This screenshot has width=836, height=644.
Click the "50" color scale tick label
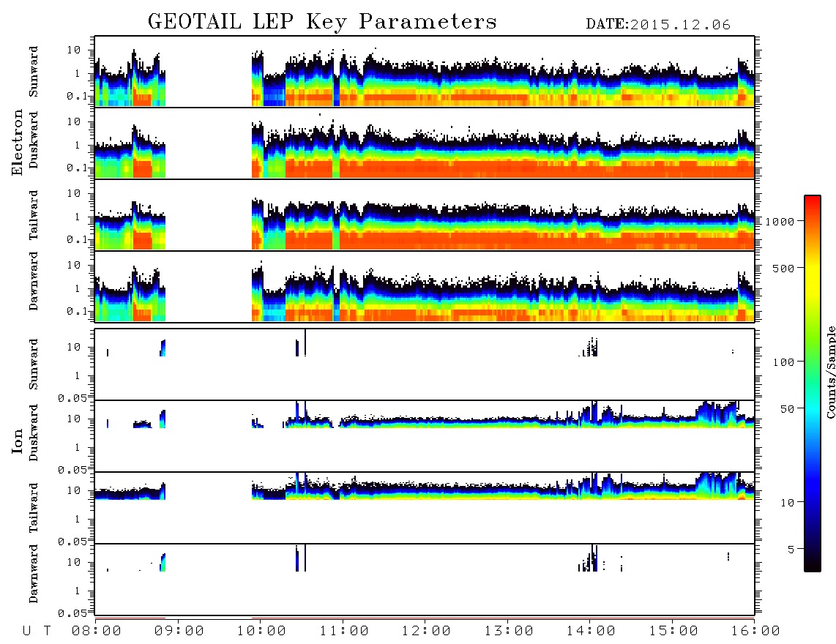(787, 409)
